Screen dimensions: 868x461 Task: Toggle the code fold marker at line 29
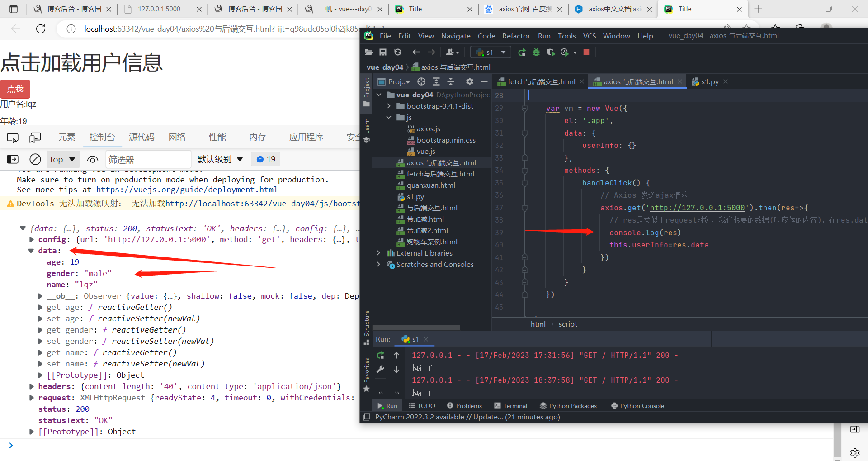coord(524,109)
